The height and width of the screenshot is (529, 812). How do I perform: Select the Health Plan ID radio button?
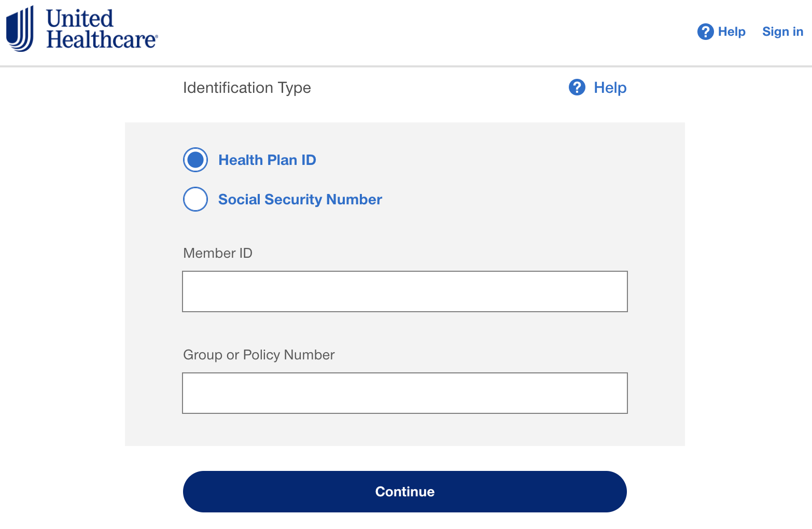coord(195,160)
